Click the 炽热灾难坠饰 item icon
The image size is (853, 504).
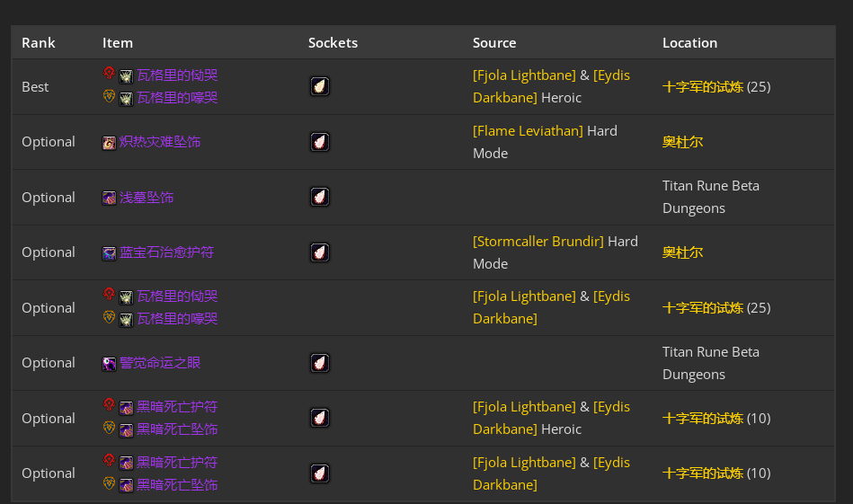[109, 142]
